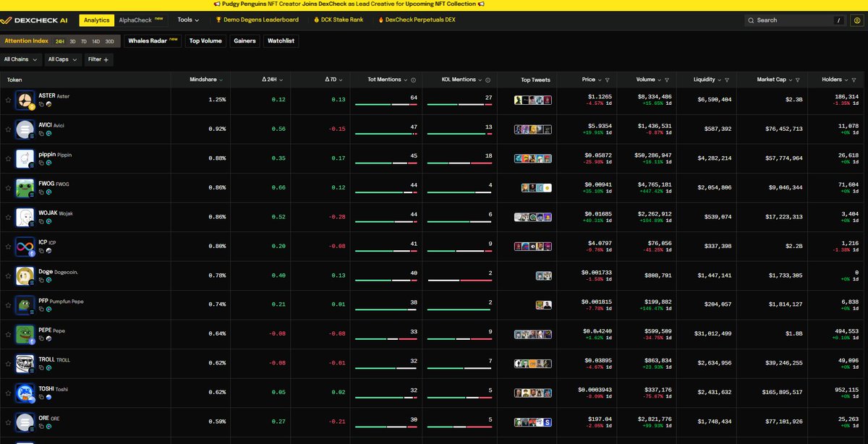This screenshot has width=868, height=444.
Task: Copy the PEPE token address
Action: (41, 339)
